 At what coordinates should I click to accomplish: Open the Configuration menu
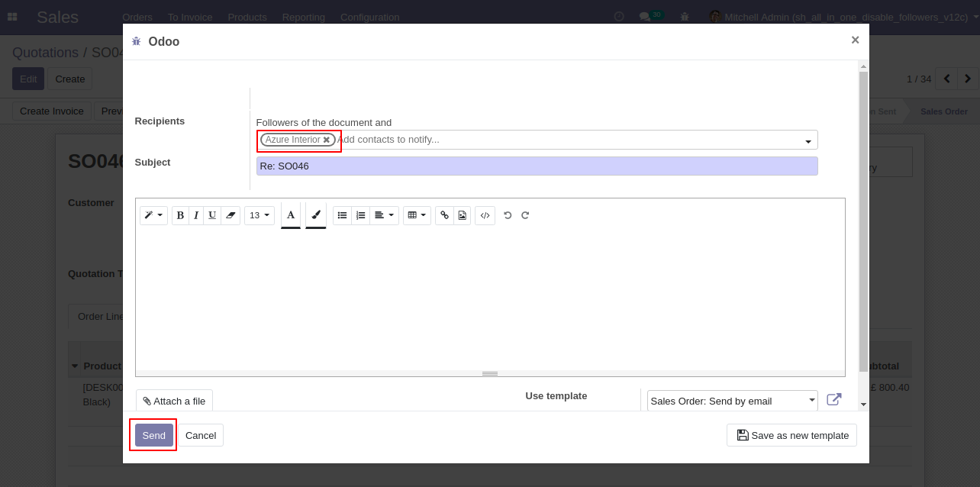coord(370,17)
